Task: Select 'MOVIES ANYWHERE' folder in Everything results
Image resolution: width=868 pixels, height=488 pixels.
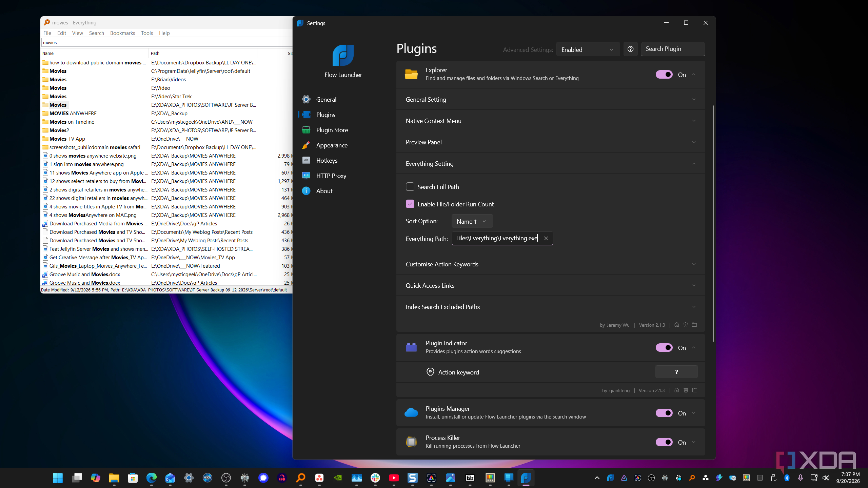Action: coord(73,113)
